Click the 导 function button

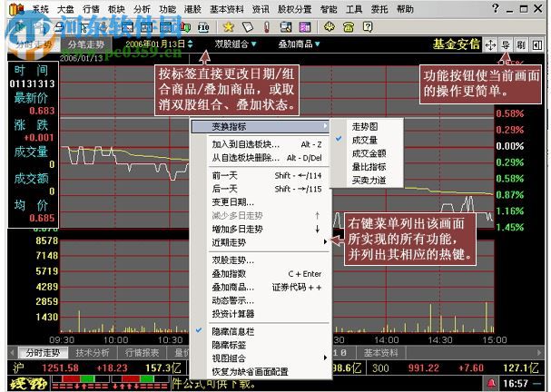click(x=506, y=45)
